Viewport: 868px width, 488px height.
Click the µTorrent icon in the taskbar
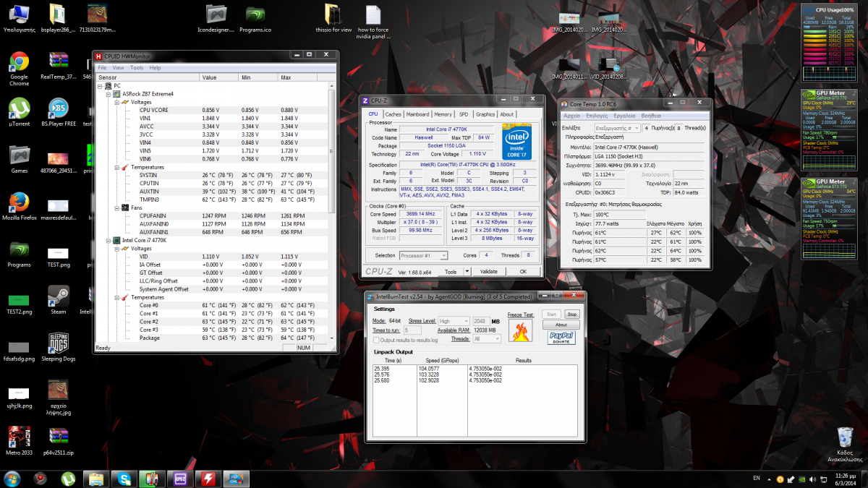click(68, 478)
